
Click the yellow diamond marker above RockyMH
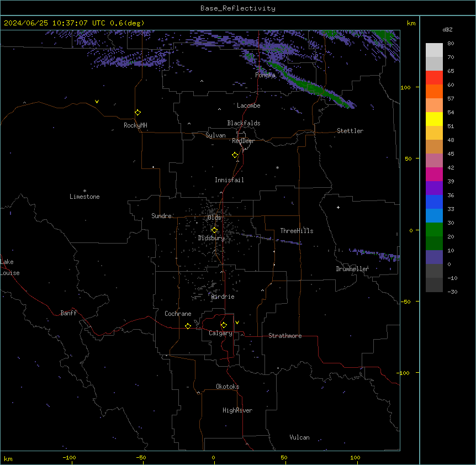(138, 113)
